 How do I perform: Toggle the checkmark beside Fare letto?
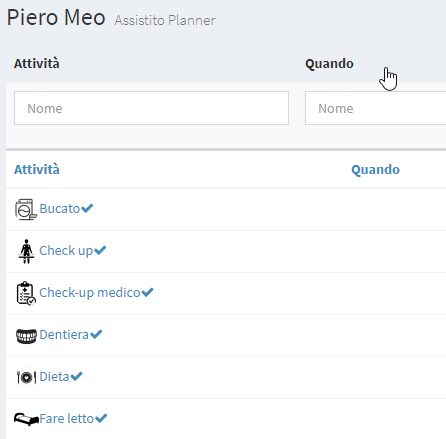pos(101,418)
